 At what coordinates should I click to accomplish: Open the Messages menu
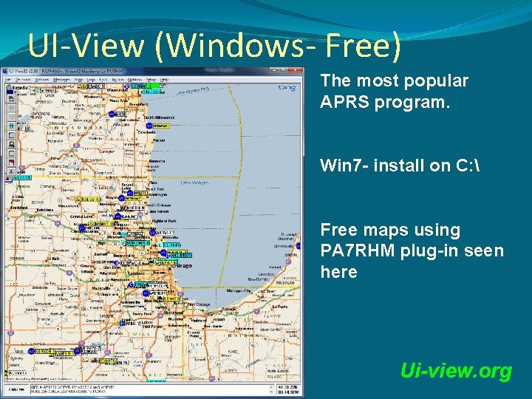(x=61, y=80)
